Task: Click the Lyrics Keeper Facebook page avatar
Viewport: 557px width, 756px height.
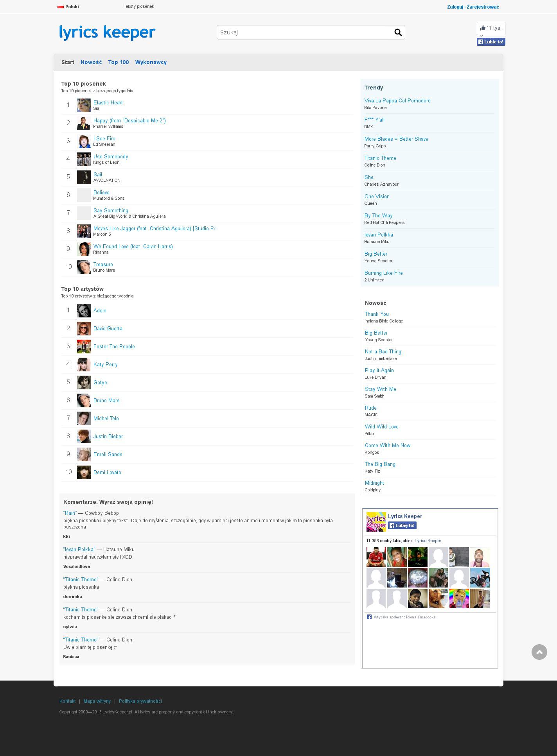Action: coord(376,521)
